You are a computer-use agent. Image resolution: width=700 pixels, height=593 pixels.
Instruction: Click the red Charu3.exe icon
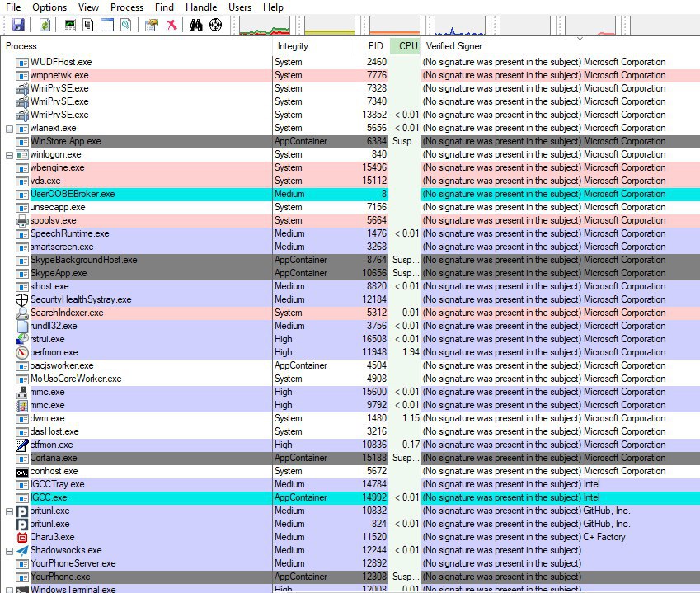[x=22, y=537]
